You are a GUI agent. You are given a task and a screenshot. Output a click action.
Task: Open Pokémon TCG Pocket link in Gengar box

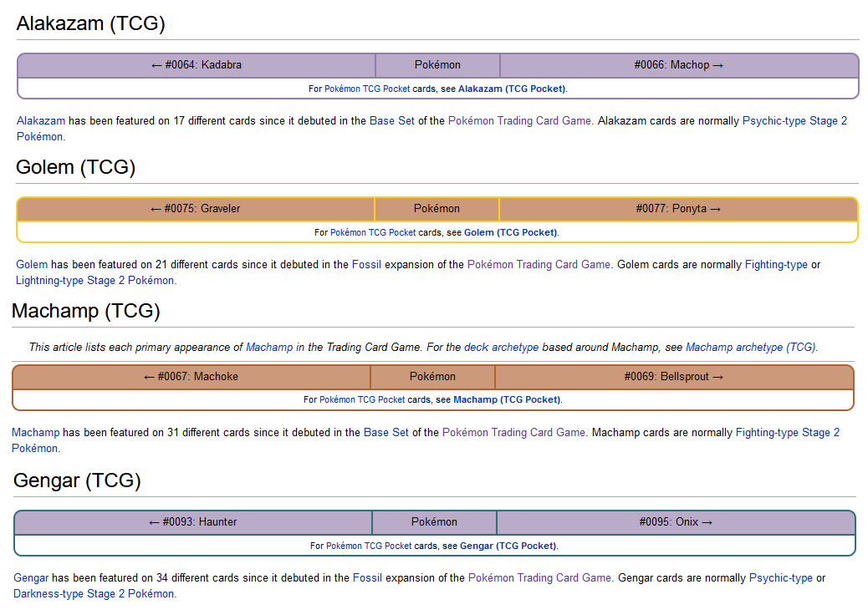coord(369,546)
